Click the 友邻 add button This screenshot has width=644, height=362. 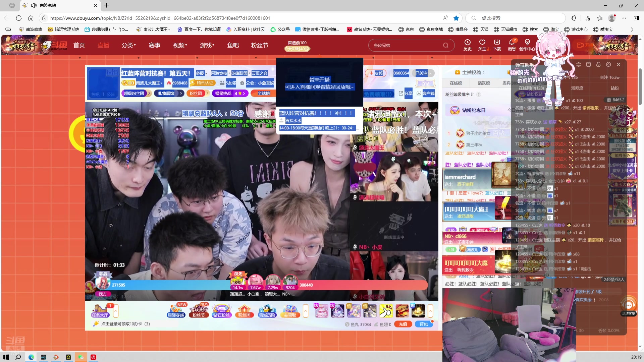tap(376, 73)
